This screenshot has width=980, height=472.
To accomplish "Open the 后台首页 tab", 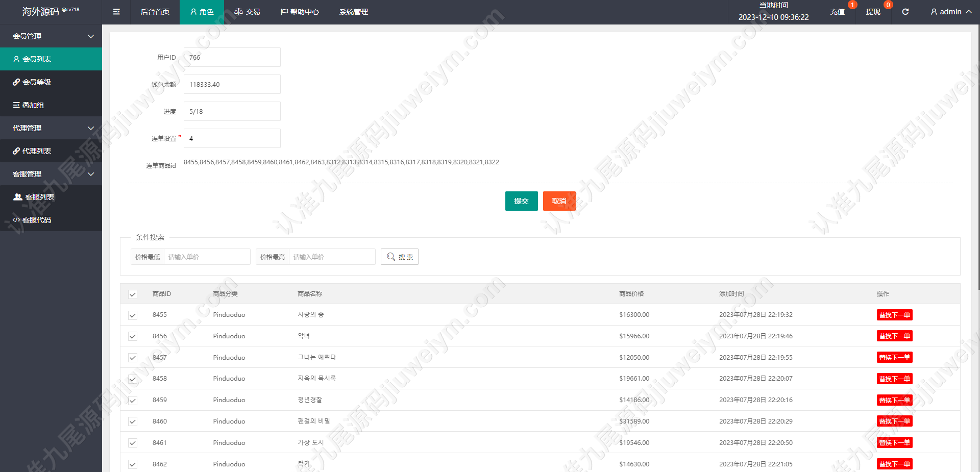I will [155, 12].
